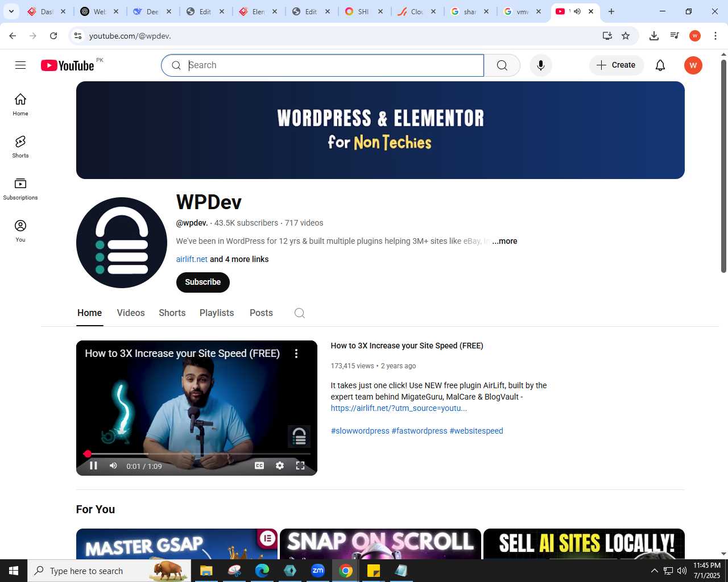Open Chrome downloads icon
This screenshot has width=728, height=582.
click(x=654, y=36)
